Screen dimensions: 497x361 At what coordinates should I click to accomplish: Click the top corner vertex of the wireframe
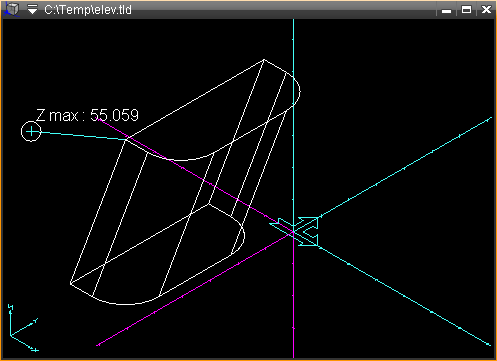(264, 60)
